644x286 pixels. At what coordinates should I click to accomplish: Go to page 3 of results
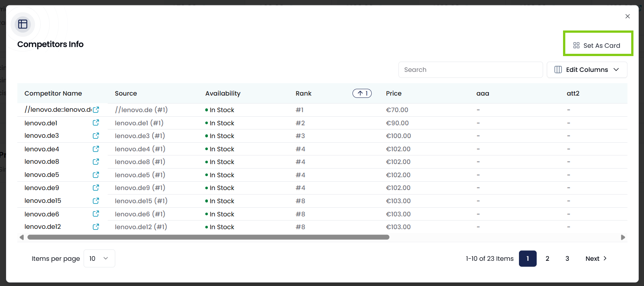(x=567, y=259)
